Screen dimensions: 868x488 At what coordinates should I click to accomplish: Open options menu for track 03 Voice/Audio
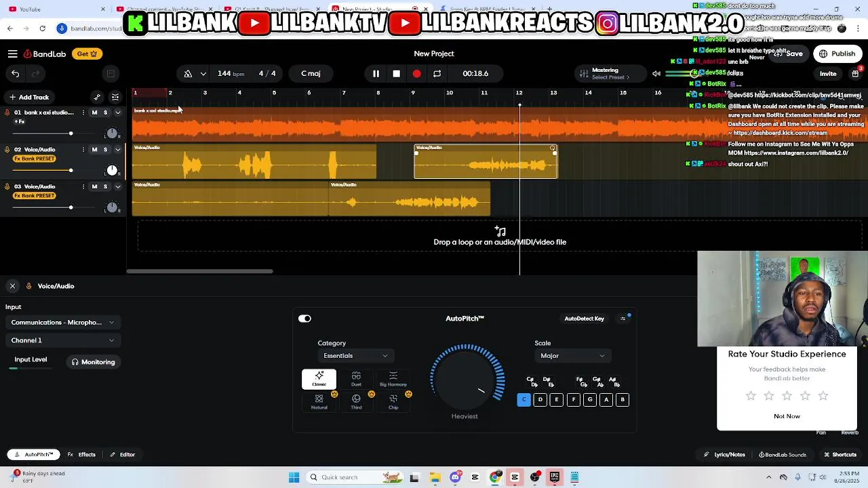click(x=83, y=186)
